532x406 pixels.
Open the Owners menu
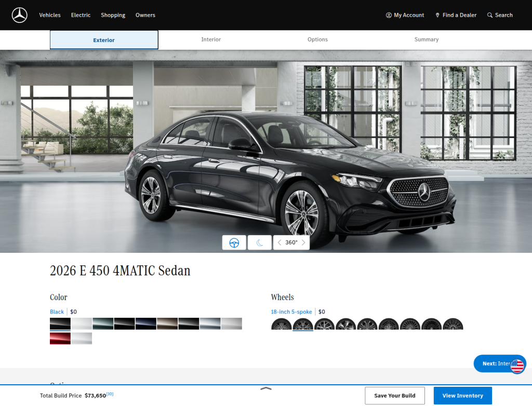[x=145, y=15]
